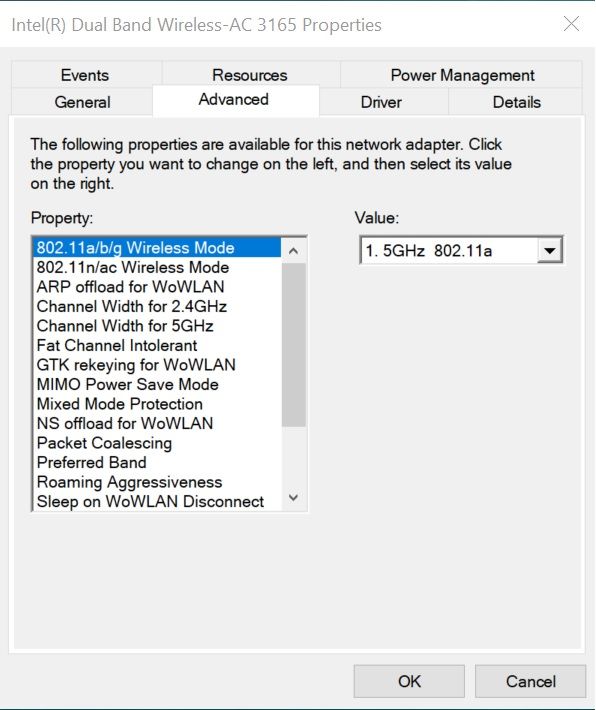This screenshot has height=710, width=596.
Task: Close the Properties dialog window
Action: pos(571,24)
